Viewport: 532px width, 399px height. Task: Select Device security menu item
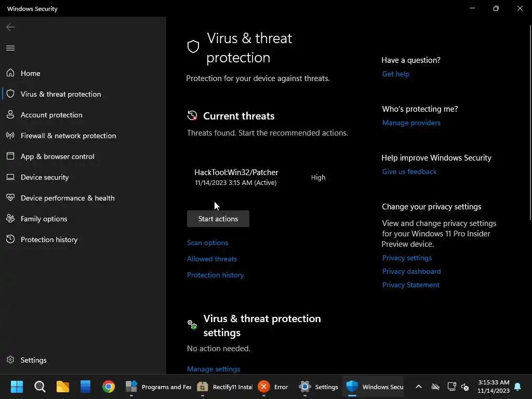[83, 177]
